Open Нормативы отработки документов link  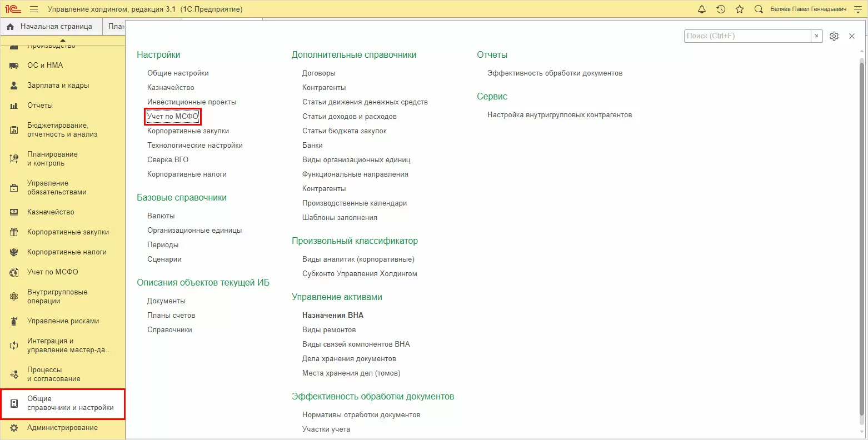[361, 414]
